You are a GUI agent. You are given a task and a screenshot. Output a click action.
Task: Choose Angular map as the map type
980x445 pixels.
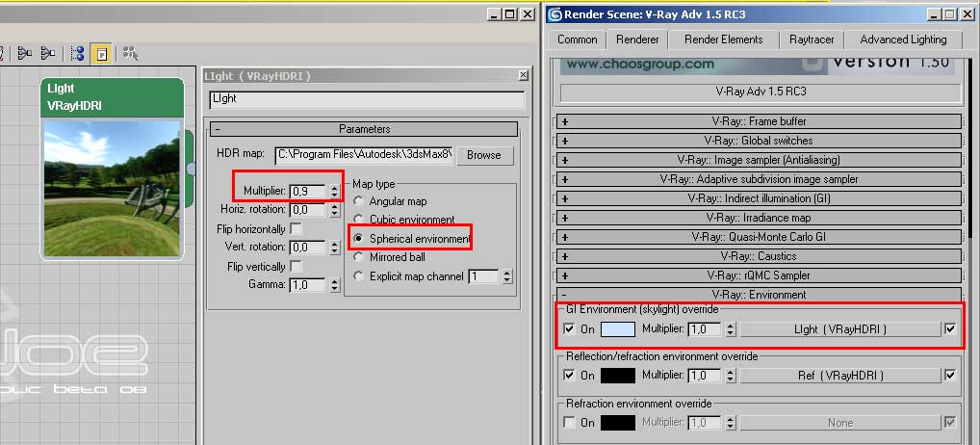click(x=359, y=201)
